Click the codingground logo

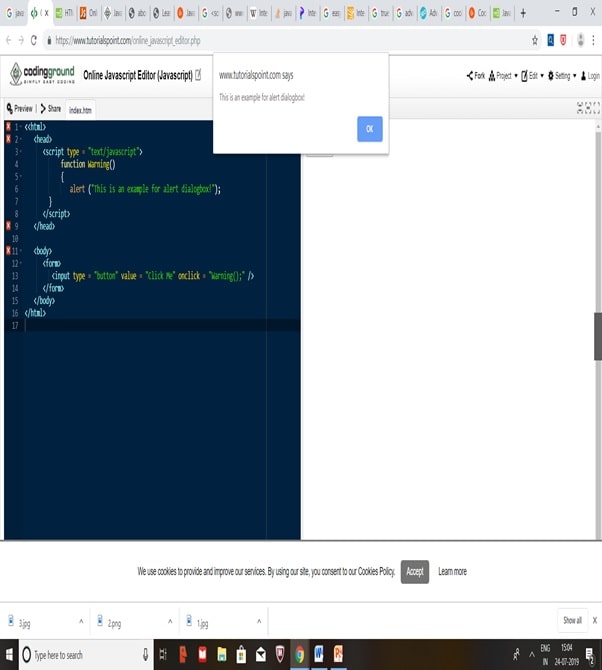(42, 74)
